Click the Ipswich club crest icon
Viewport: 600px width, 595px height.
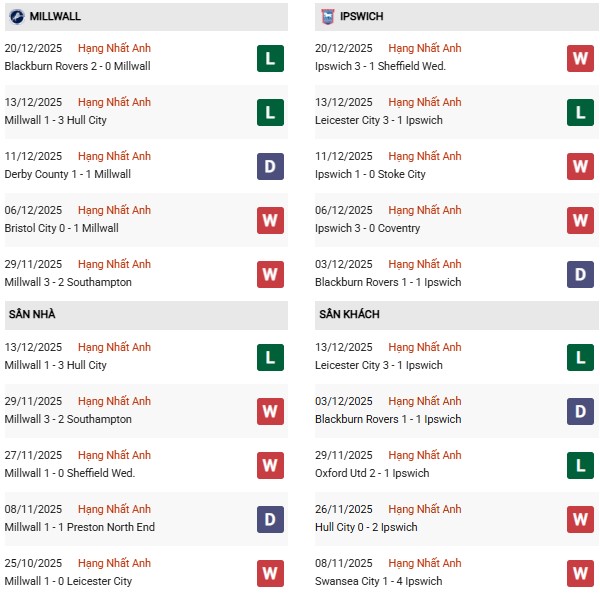(328, 17)
